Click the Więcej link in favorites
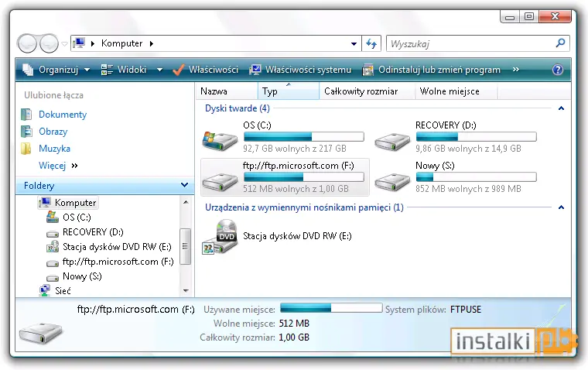This screenshot has width=588, height=370. coord(52,166)
